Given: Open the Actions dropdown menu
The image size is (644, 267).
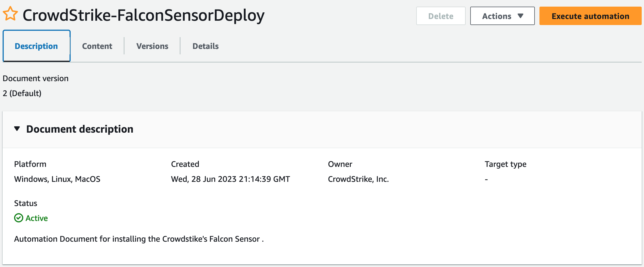Looking at the screenshot, I should tap(502, 16).
